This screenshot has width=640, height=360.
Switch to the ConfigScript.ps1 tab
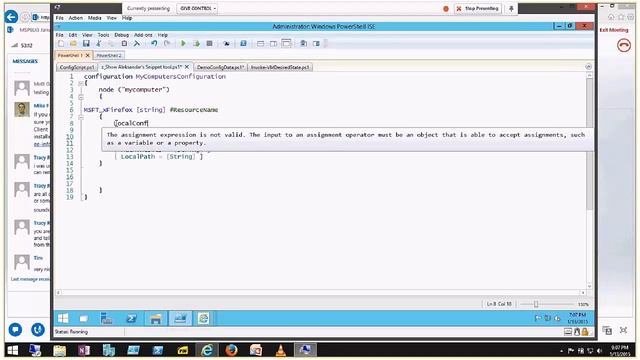click(x=76, y=67)
